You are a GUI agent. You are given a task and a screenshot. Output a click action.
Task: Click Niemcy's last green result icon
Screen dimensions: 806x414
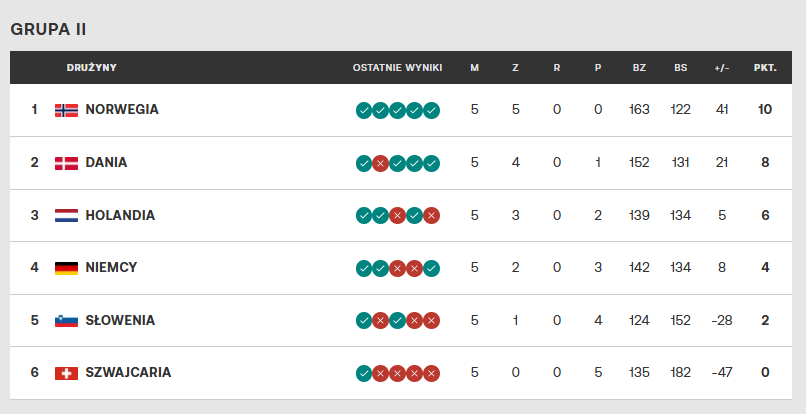click(431, 268)
